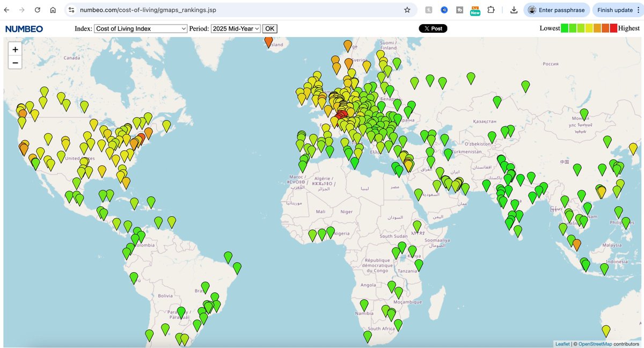Select the orange marker near Malaysia label

[576, 245]
